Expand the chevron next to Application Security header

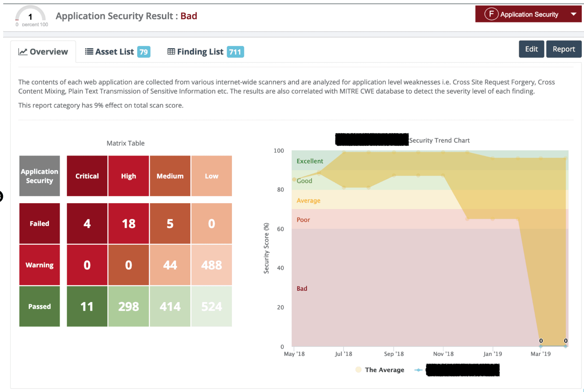pyautogui.click(x=573, y=14)
